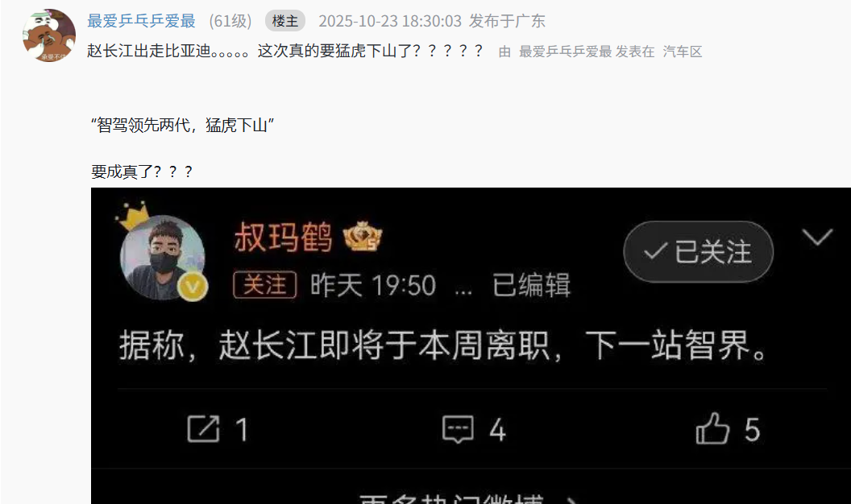The image size is (851, 504).
Task: Click the gold verified V badge
Action: tap(193, 286)
